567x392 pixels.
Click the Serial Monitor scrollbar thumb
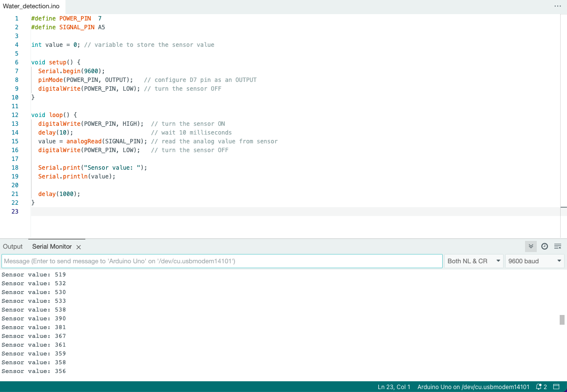(x=562, y=320)
